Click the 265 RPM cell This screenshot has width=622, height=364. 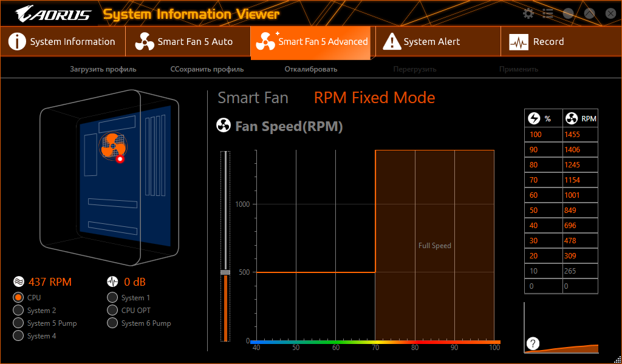tap(580, 271)
